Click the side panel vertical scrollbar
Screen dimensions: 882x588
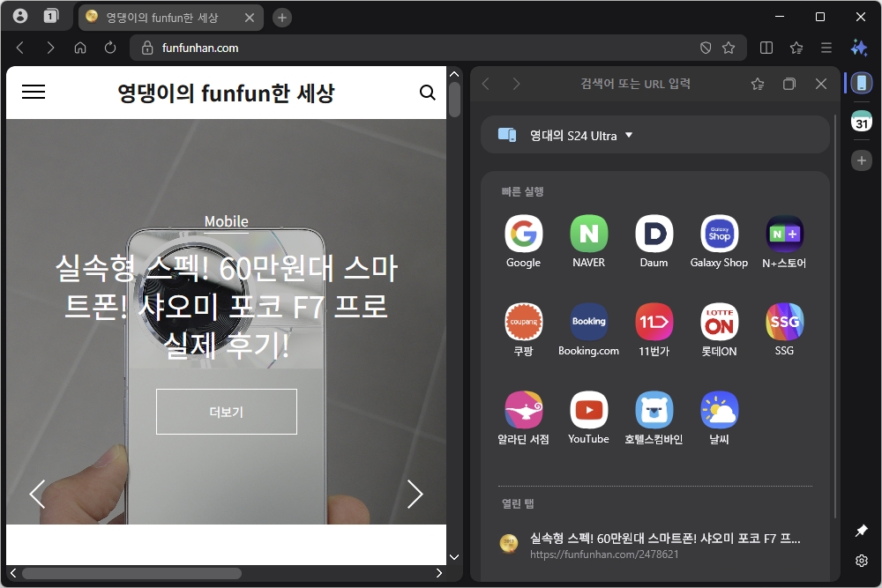(835, 315)
